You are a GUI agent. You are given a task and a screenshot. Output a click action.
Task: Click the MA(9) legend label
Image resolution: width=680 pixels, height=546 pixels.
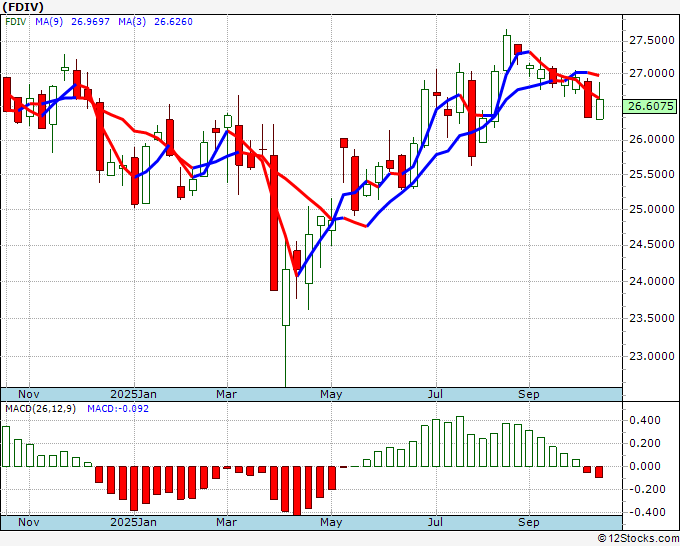coord(49,22)
